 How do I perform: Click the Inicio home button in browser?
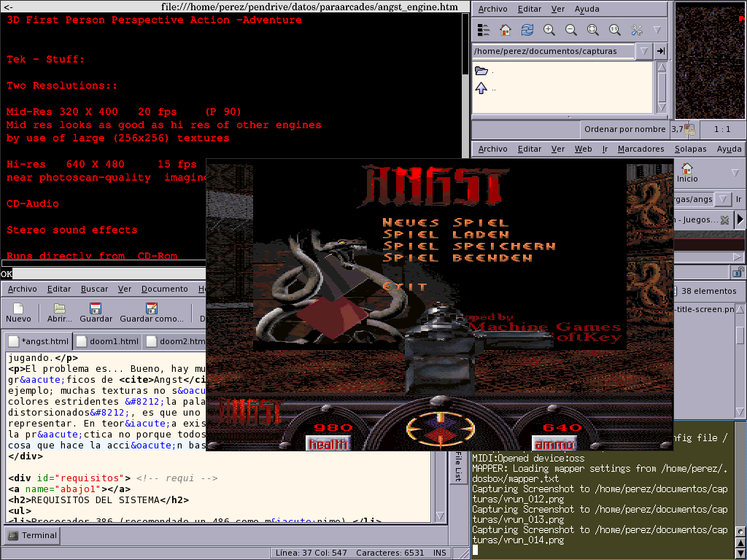coord(687,173)
